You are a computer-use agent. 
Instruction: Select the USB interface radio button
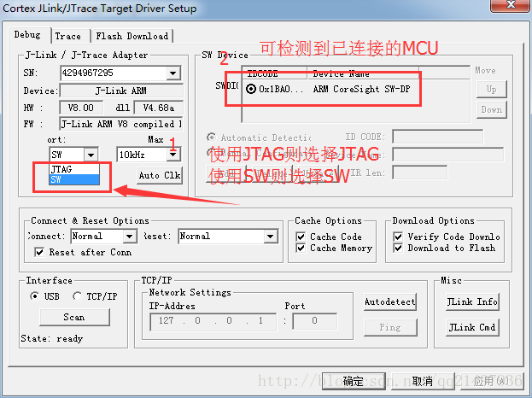(x=34, y=296)
